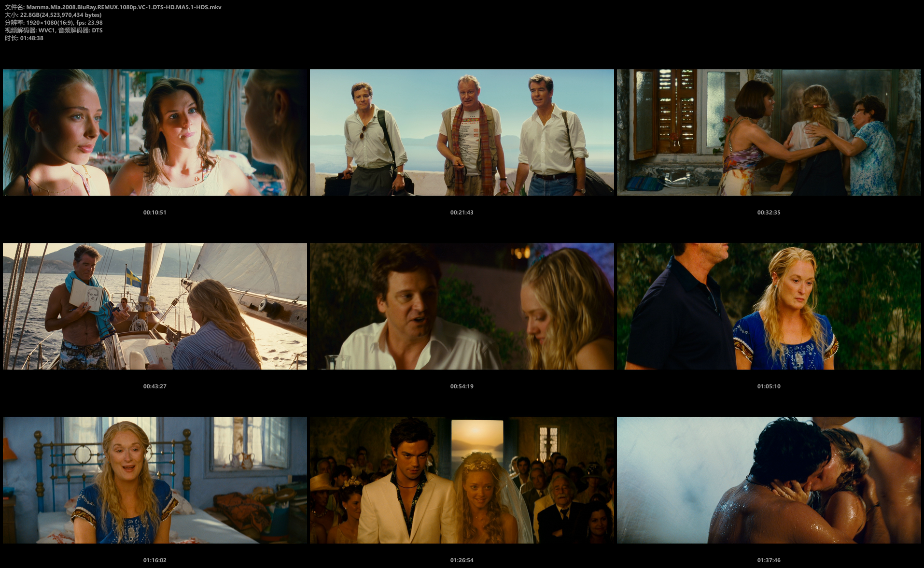Viewport: 924px width, 568px height.
Task: Select the thumbnail of women at the shuttered window
Action: click(769, 132)
